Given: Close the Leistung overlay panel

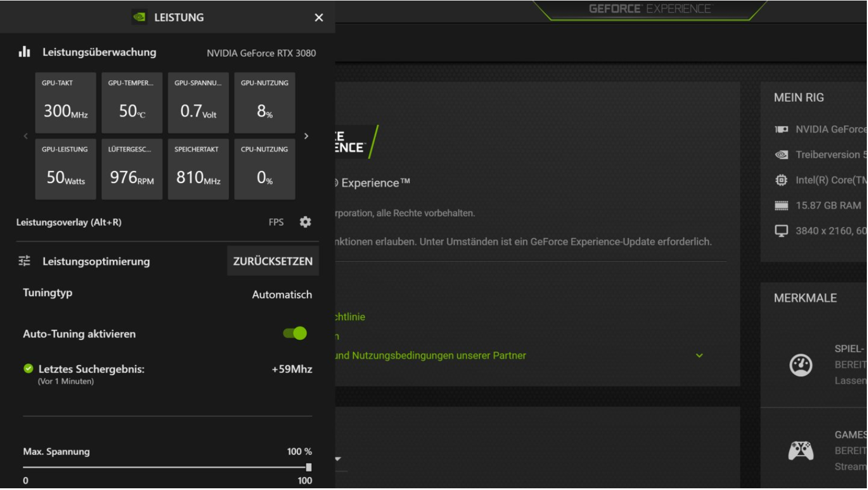Looking at the screenshot, I should click(318, 18).
